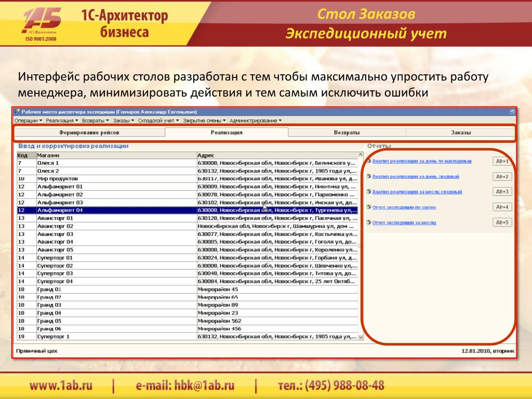Click the scroll-down arrow of the store list
Viewport: 532px width, 399px height.
(x=361, y=337)
